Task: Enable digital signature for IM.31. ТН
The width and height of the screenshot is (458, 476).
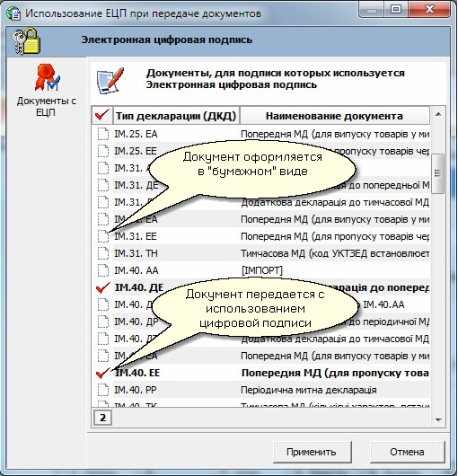Action: click(x=103, y=253)
